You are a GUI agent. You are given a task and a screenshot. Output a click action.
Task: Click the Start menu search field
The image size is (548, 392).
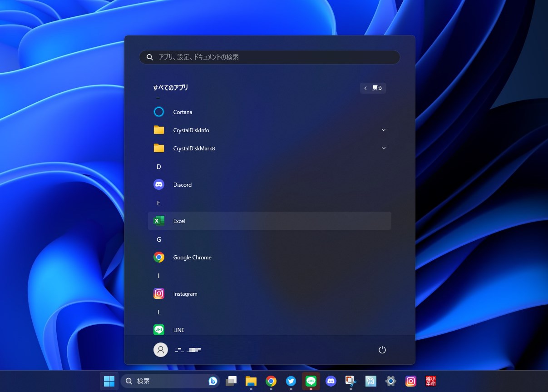pos(270,57)
